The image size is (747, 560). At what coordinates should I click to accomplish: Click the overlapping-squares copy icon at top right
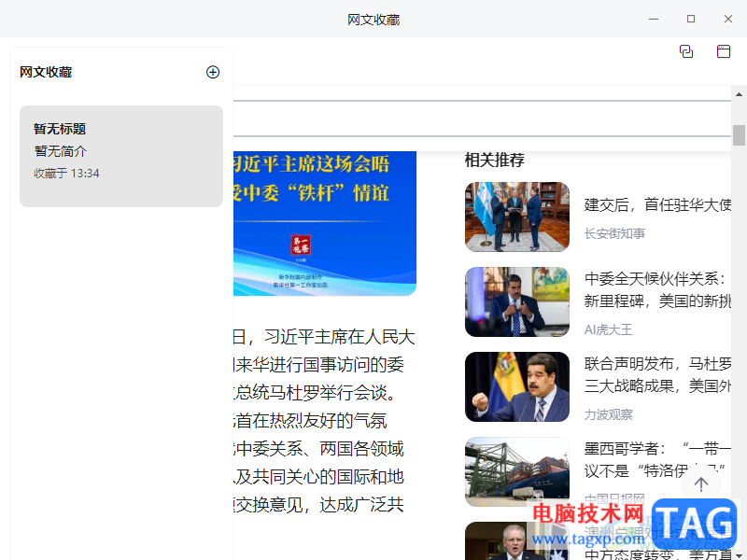686,51
